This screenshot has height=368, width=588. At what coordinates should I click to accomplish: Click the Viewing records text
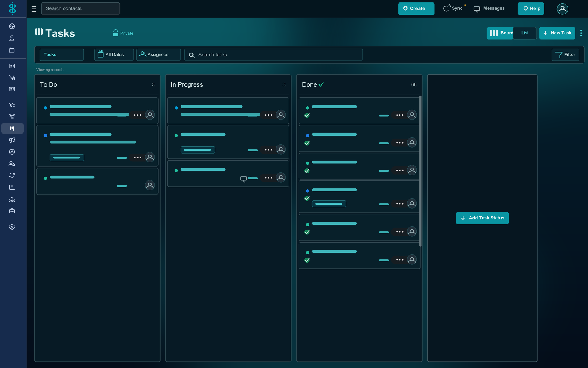(x=50, y=70)
